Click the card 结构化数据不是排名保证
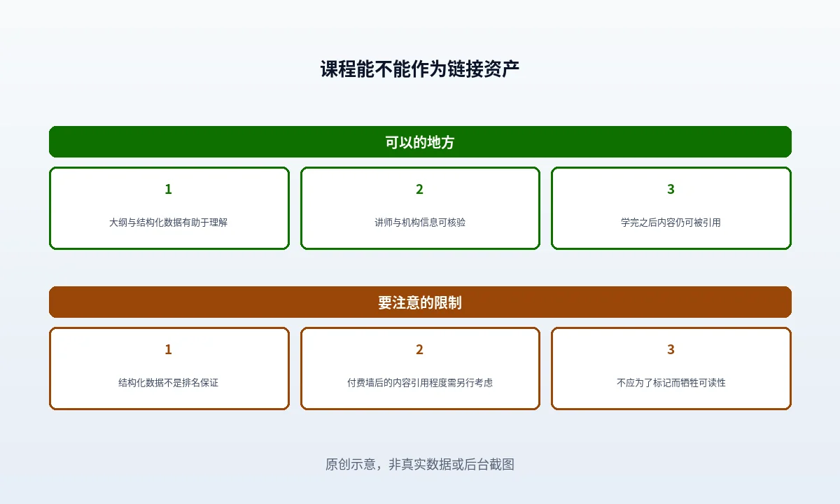 pyautogui.click(x=169, y=368)
